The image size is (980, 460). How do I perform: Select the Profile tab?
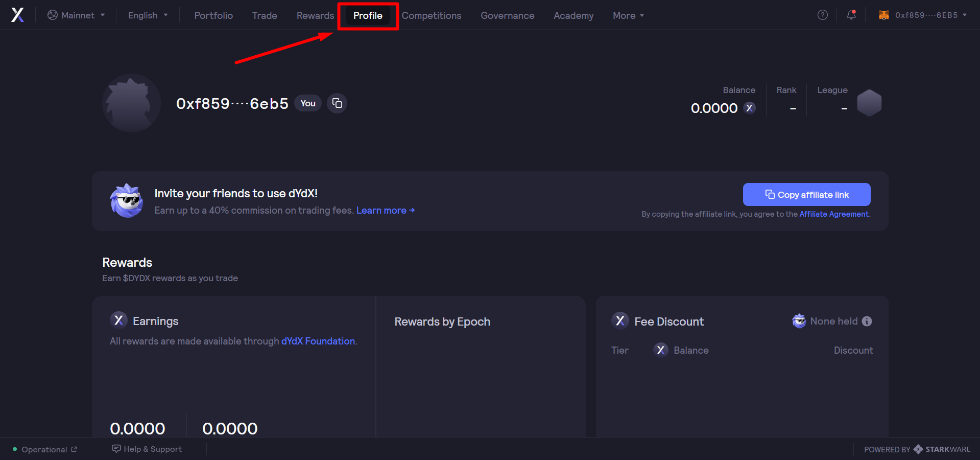pos(368,15)
